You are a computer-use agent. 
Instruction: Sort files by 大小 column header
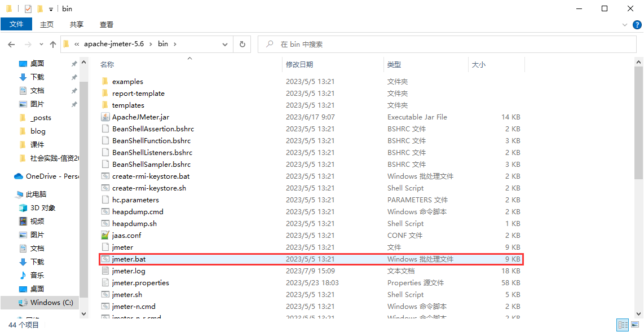coord(478,65)
